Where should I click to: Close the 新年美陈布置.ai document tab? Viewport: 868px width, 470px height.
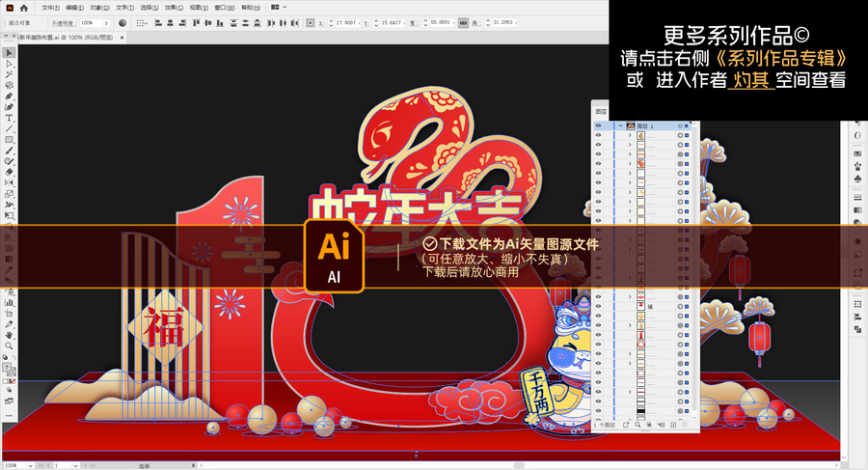(x=122, y=38)
